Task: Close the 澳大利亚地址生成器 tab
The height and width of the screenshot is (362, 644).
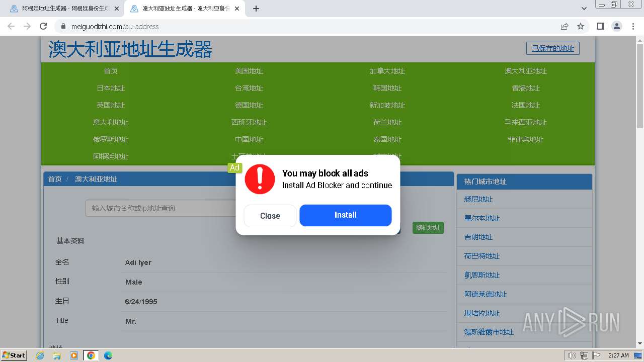Action: pos(237,9)
